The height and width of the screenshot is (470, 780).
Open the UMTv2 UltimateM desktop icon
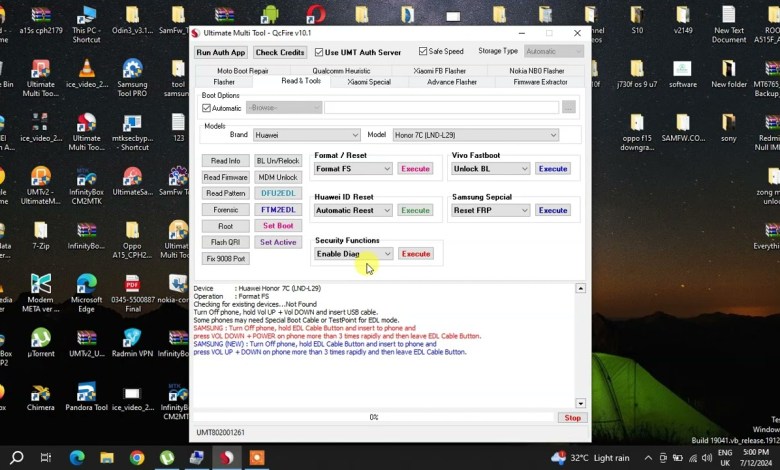click(x=41, y=185)
